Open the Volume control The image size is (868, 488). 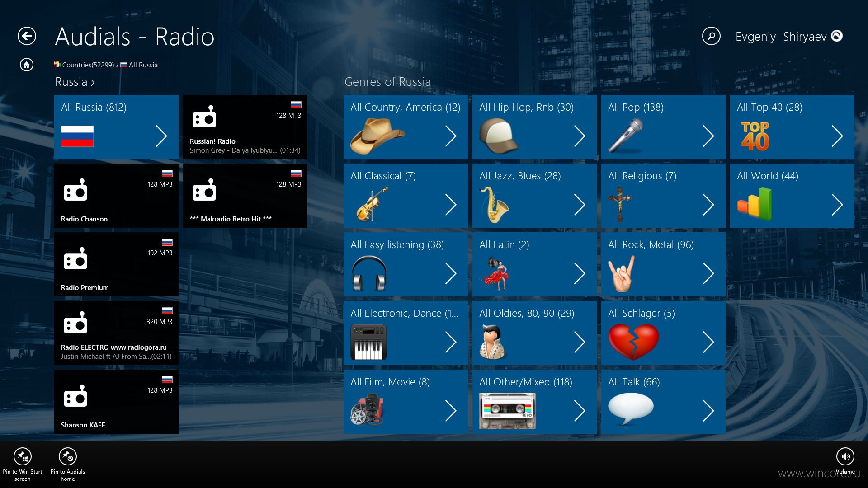(845, 460)
